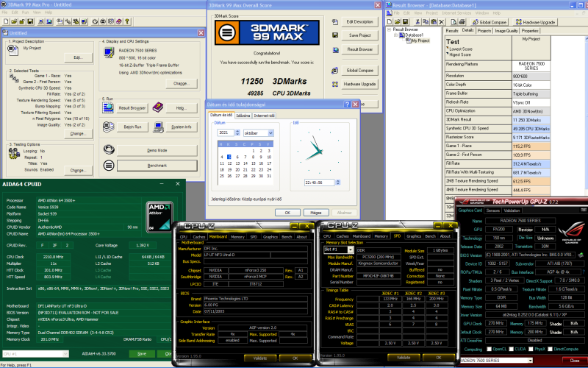Viewport: 588px width, 368px height.
Task: Click the Save floppy icon in Result Browser toolbar
Action: point(406,22)
